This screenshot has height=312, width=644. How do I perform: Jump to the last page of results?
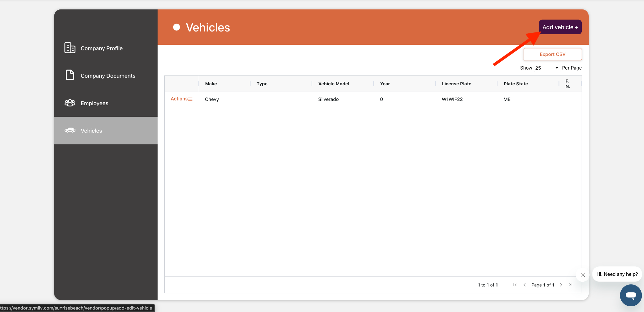pyautogui.click(x=571, y=285)
